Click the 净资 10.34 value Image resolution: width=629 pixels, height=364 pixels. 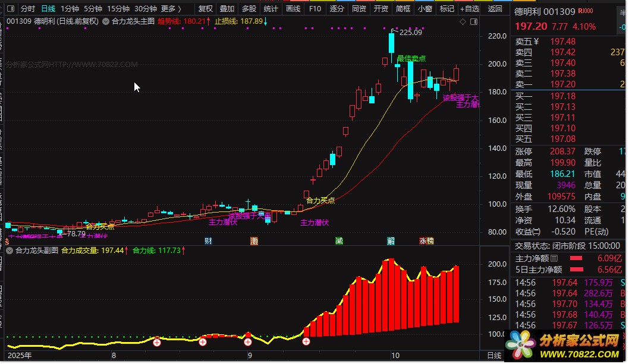click(565, 220)
